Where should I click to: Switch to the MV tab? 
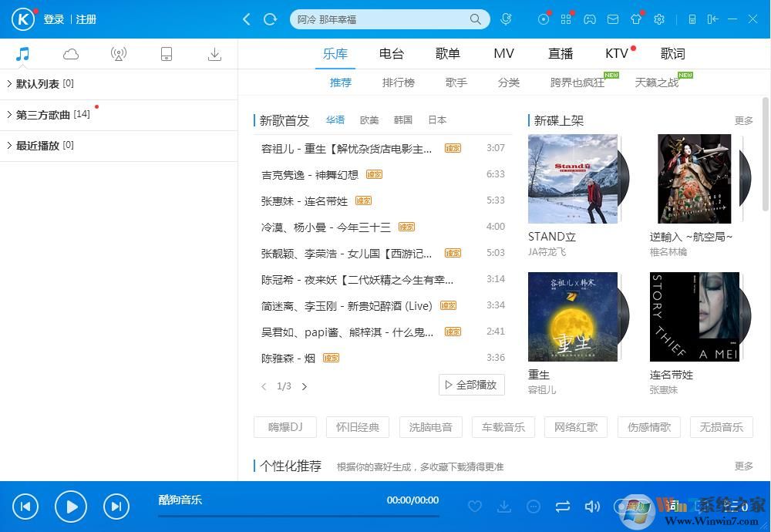pos(503,54)
